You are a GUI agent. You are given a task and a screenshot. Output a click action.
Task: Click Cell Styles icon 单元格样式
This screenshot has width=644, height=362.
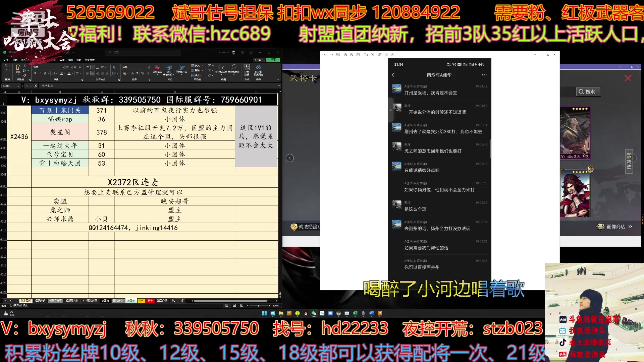pos(181,67)
